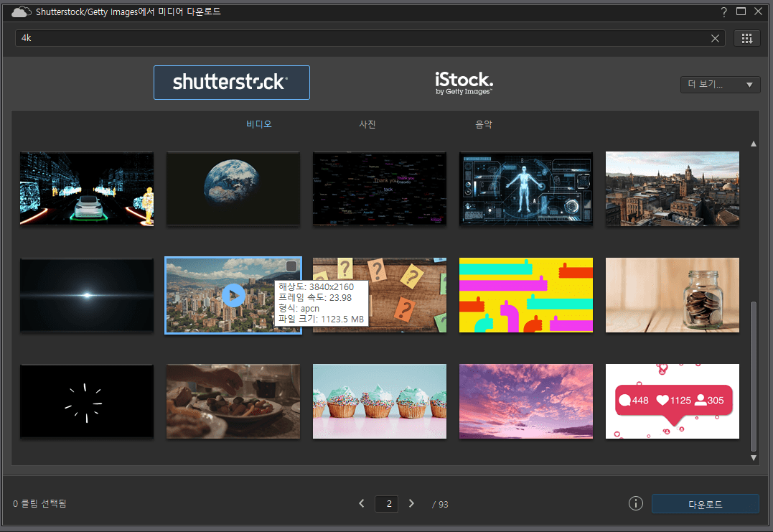Switch to the 음악 tab
Image resolution: width=773 pixels, height=532 pixels.
click(484, 124)
